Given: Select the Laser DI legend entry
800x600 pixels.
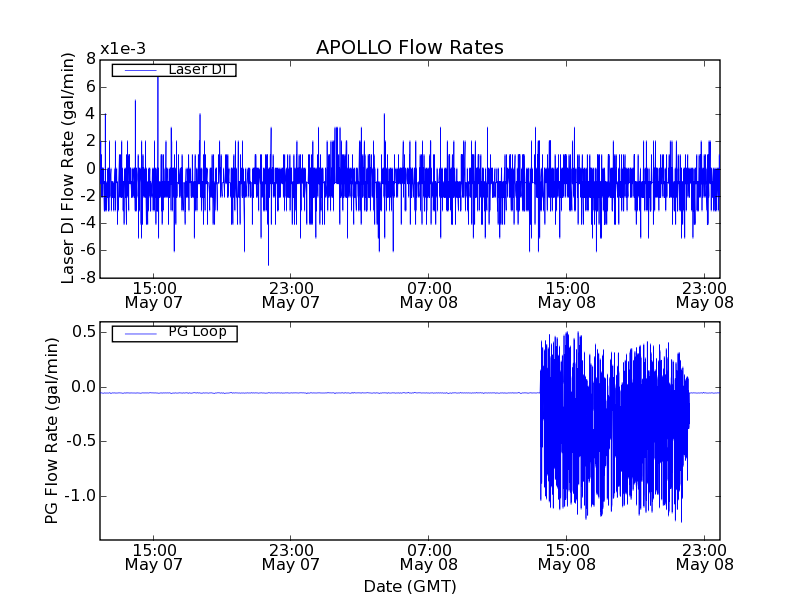Looking at the screenshot, I should click(x=196, y=69).
